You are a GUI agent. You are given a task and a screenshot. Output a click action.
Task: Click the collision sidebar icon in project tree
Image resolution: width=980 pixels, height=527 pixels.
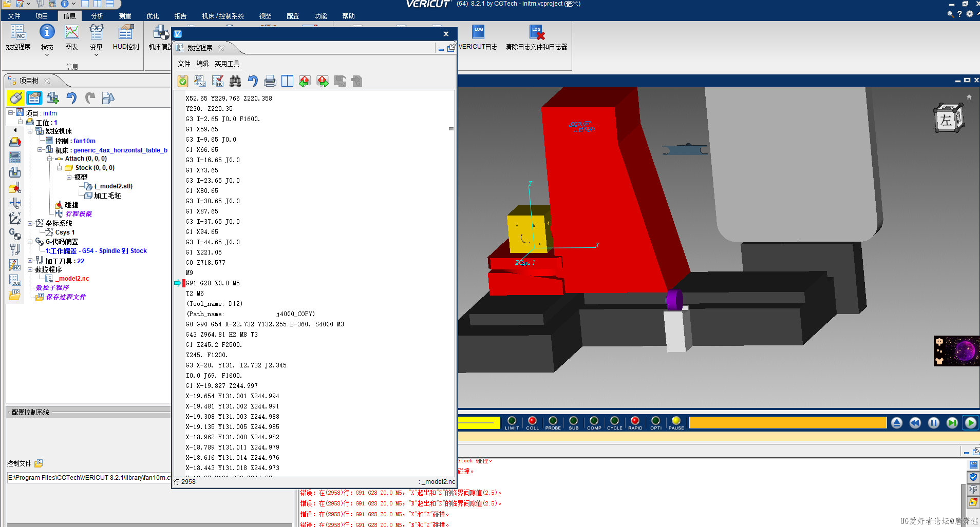15,188
